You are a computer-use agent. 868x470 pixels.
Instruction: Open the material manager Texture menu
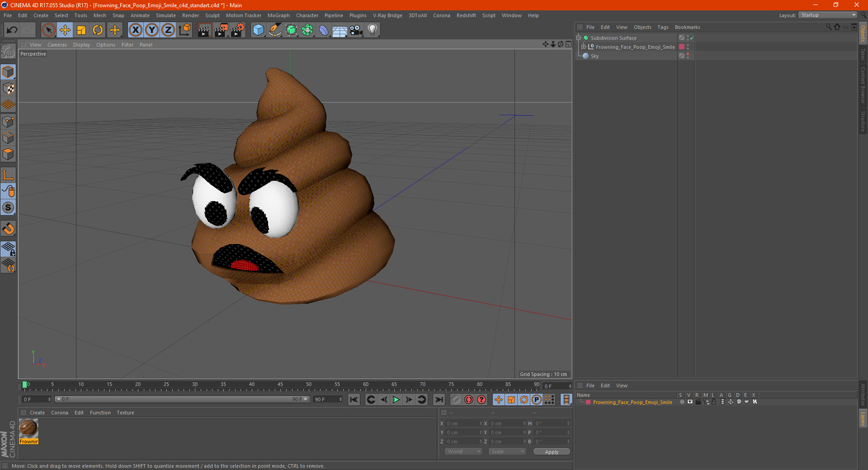[x=125, y=413]
